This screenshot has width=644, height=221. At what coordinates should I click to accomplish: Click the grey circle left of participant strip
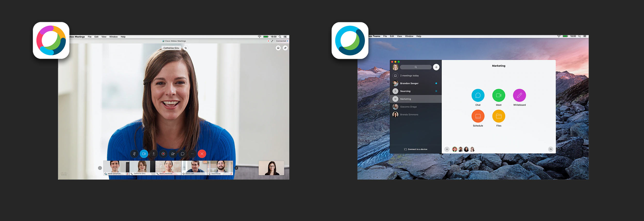[x=100, y=168]
